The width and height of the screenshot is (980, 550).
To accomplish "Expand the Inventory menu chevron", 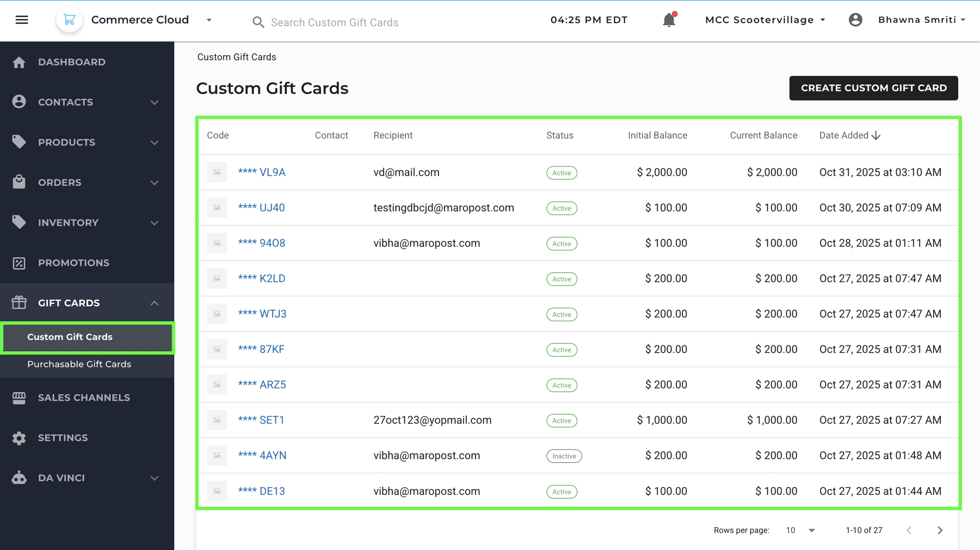I will 155,223.
